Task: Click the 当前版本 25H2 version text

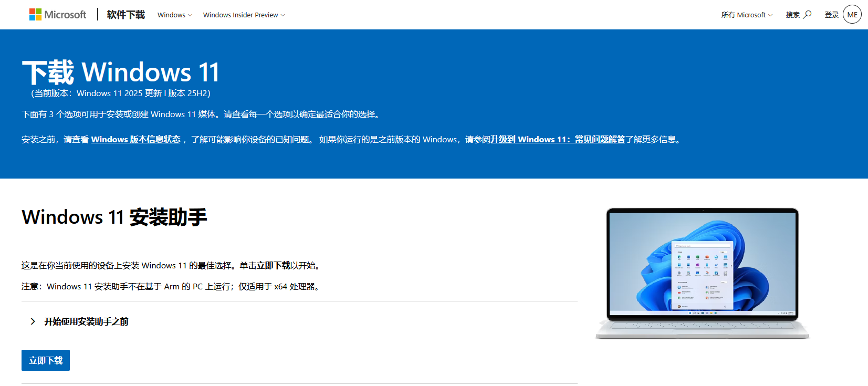Action: point(121,93)
